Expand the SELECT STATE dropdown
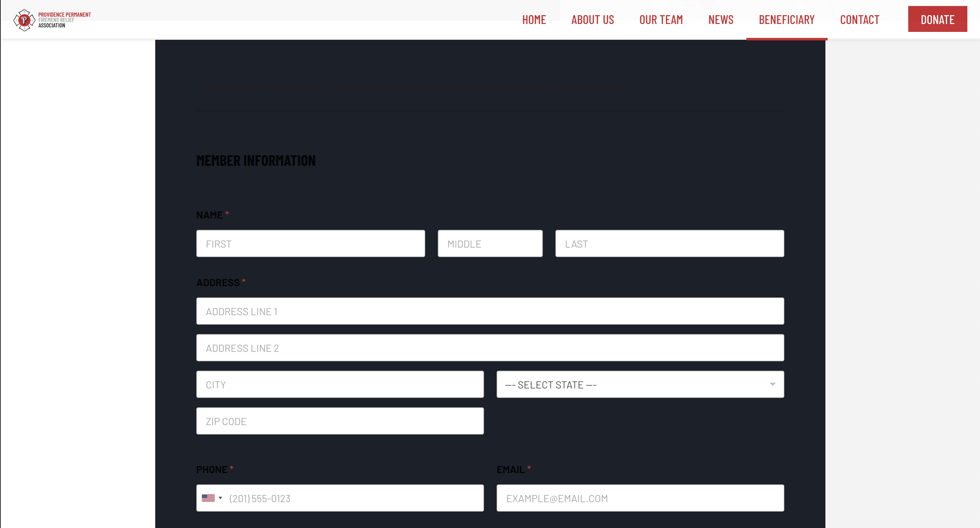This screenshot has height=528, width=980. click(x=640, y=384)
